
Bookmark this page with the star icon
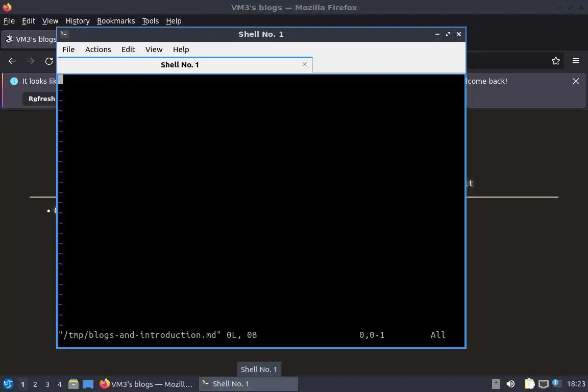pyautogui.click(x=556, y=61)
